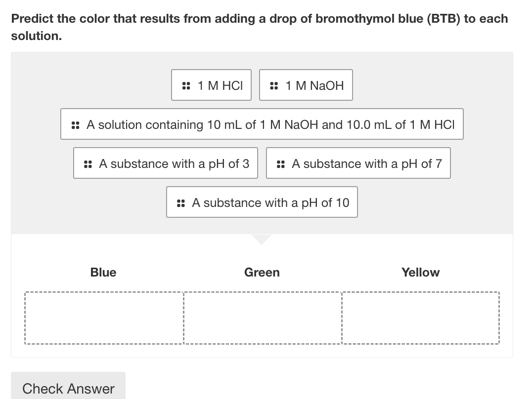Select the substance with a pH of 7 tile
532x399 pixels.
point(358,163)
